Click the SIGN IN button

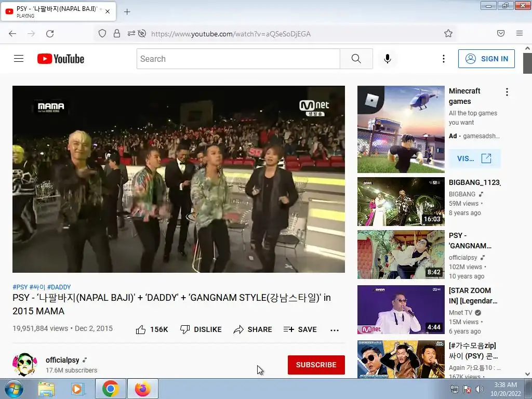[486, 59]
